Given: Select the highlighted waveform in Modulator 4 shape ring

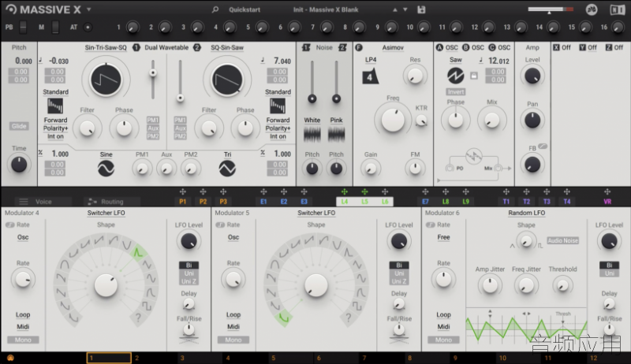Looking at the screenshot, I should pyautogui.click(x=137, y=253).
